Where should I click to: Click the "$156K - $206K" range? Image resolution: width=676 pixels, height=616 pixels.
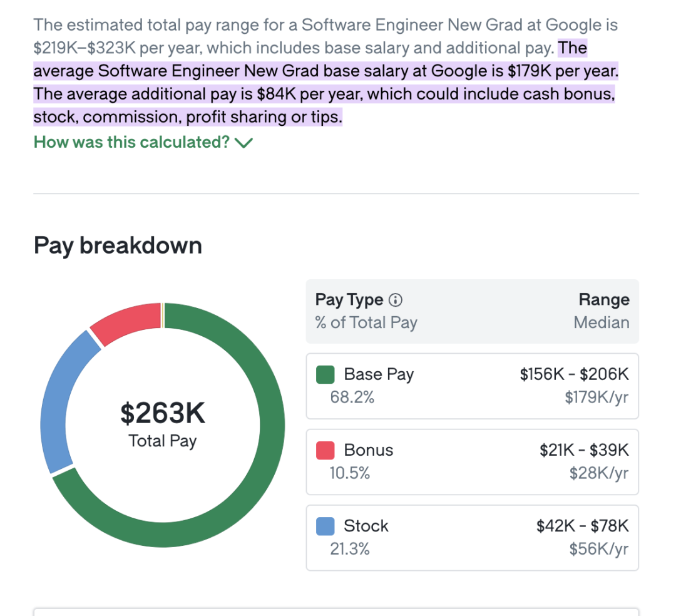[574, 374]
